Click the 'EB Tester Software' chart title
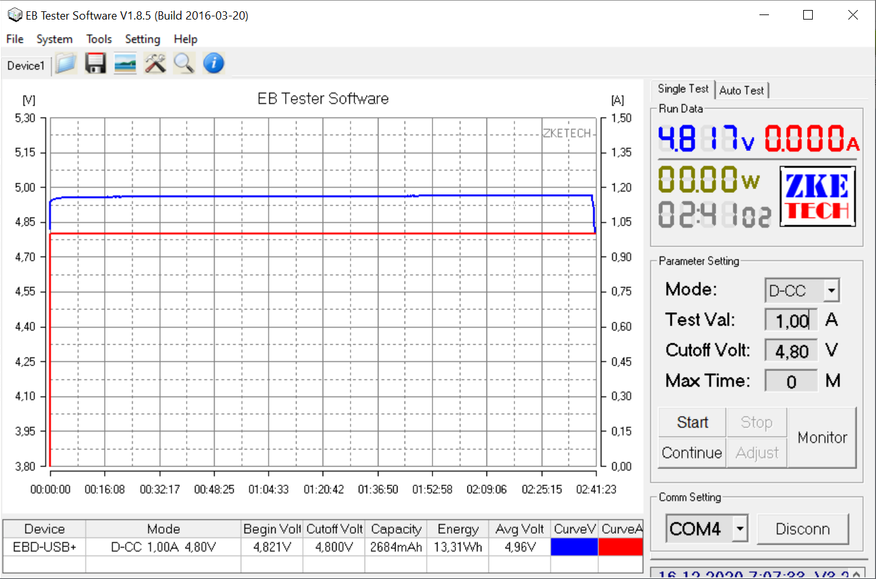The height and width of the screenshot is (579, 876). pos(323,98)
